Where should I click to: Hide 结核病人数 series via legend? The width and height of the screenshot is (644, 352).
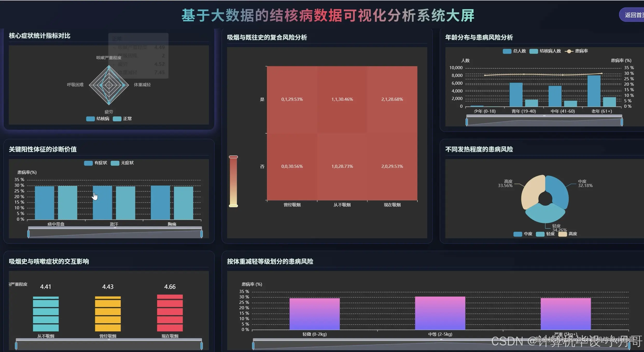[x=534, y=51]
